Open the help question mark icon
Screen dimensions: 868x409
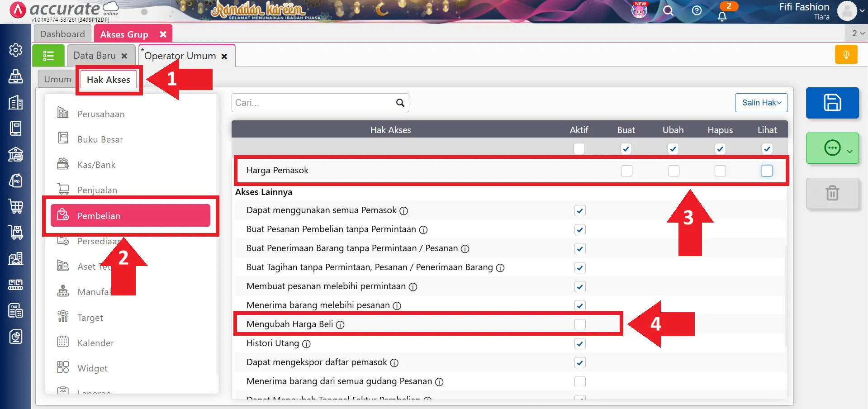[697, 11]
